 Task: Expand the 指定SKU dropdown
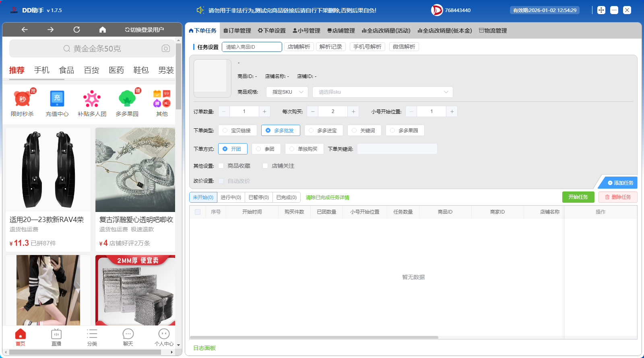tap(287, 92)
